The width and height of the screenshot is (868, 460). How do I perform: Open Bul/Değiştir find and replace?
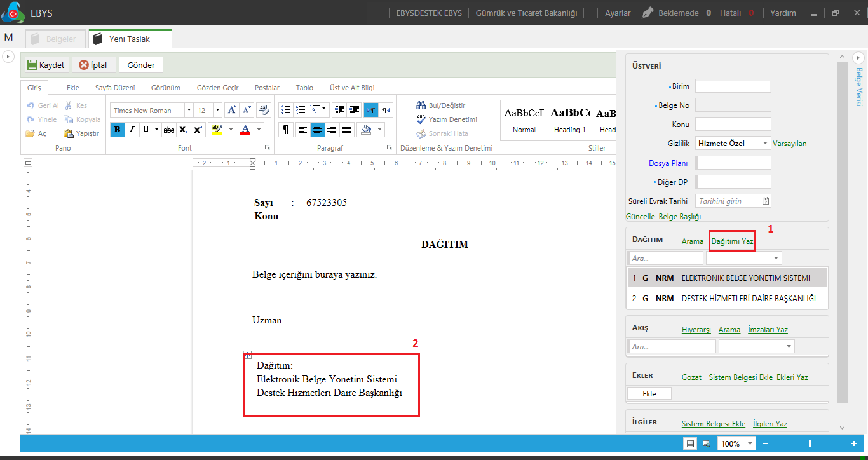tap(441, 105)
